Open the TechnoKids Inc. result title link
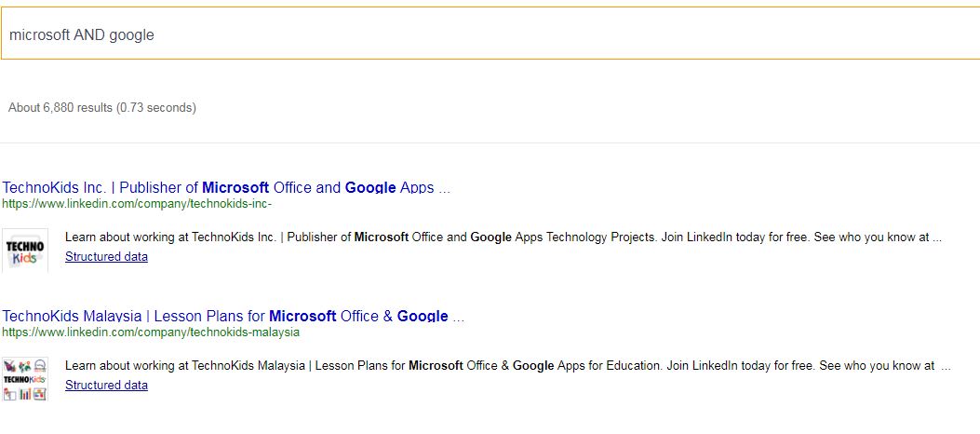The height and width of the screenshot is (434, 980). 226,187
